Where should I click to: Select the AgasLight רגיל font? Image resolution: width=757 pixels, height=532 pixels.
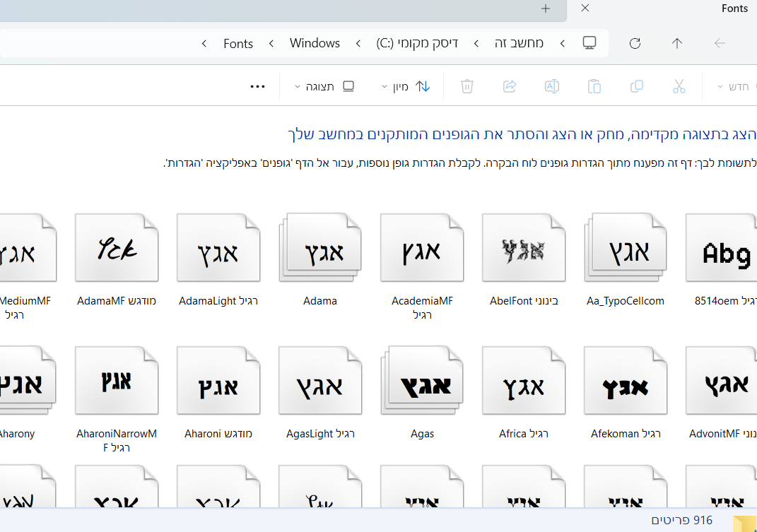tap(320, 380)
